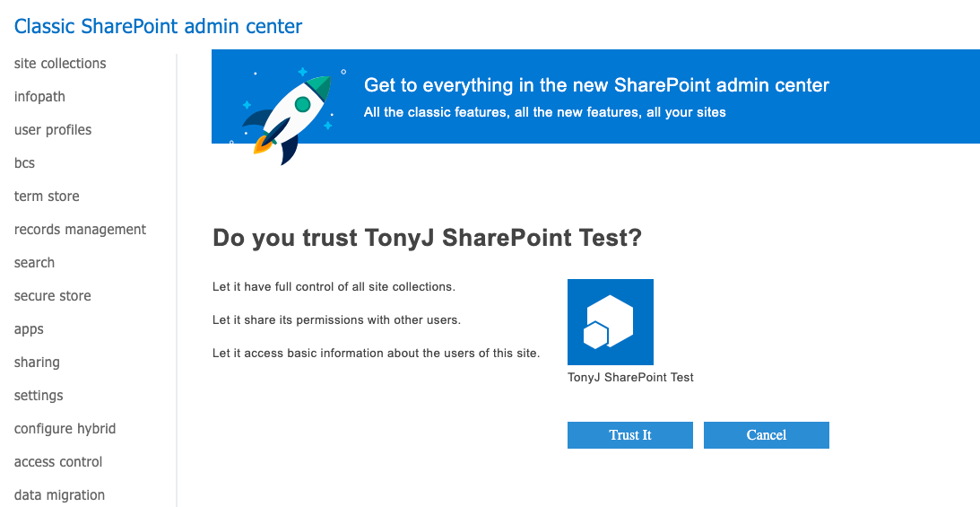Click the TonyJ SharePoint Test app icon

[610, 322]
